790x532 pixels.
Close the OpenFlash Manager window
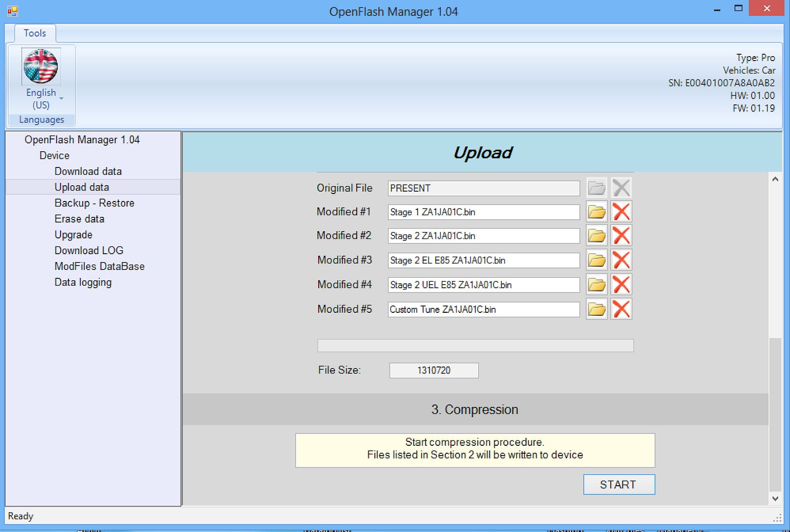[x=766, y=8]
